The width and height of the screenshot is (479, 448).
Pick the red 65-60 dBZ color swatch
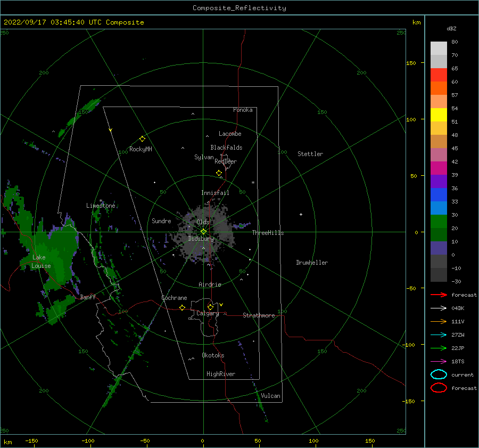pyautogui.click(x=439, y=75)
